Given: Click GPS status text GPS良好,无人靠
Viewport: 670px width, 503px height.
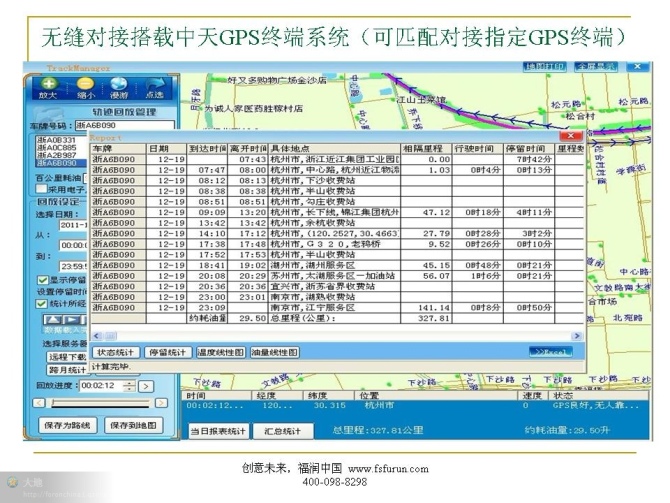Looking at the screenshot, I should pos(596,406).
